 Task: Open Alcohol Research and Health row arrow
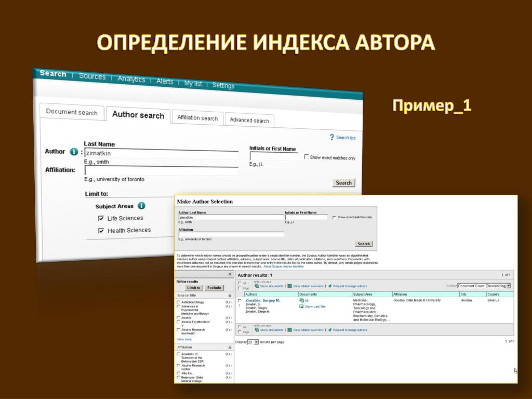tap(231, 330)
